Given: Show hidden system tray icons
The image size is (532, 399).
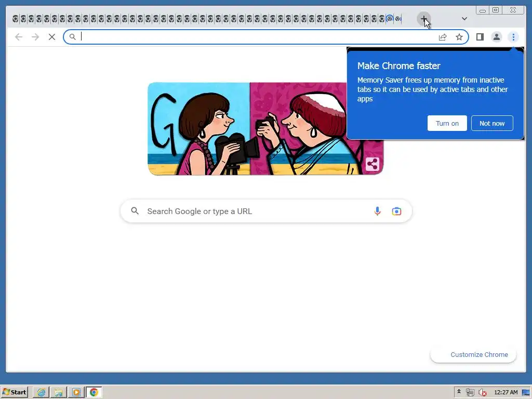Looking at the screenshot, I should 459,392.
